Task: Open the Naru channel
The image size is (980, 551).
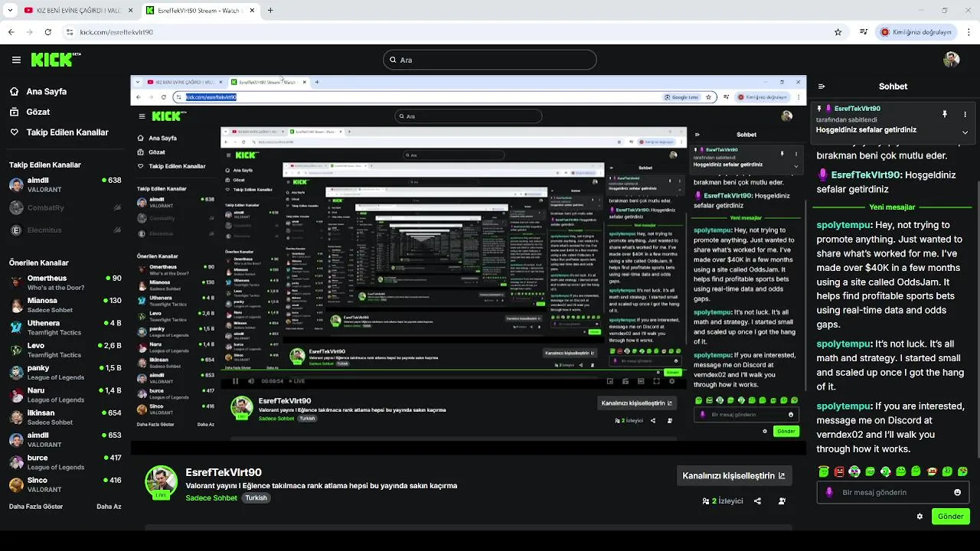Action: tap(65, 395)
